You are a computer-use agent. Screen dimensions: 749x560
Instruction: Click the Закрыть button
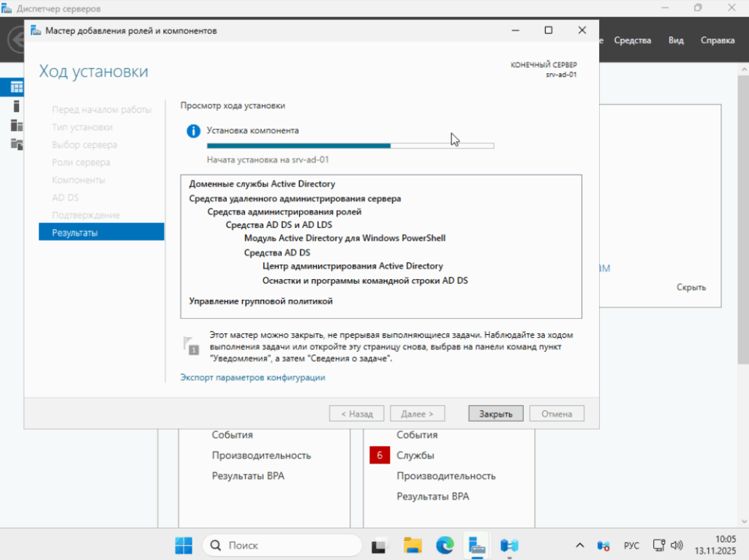(x=496, y=414)
